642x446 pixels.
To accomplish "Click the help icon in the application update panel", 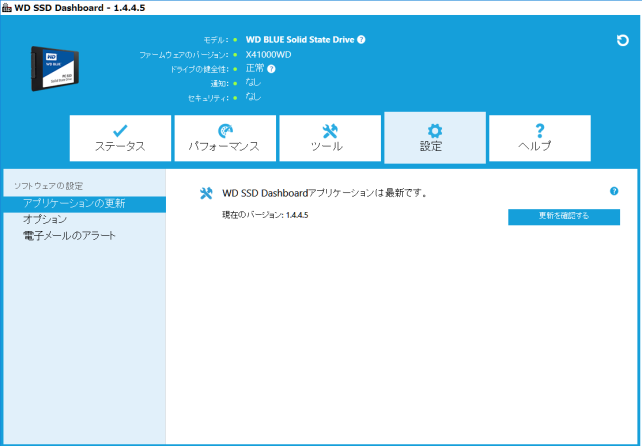I will point(614,191).
